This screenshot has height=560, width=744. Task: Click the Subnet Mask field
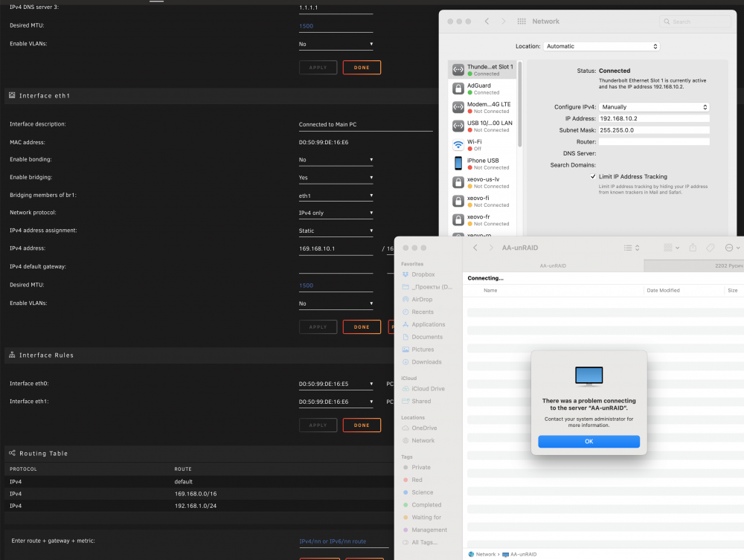[654, 130]
